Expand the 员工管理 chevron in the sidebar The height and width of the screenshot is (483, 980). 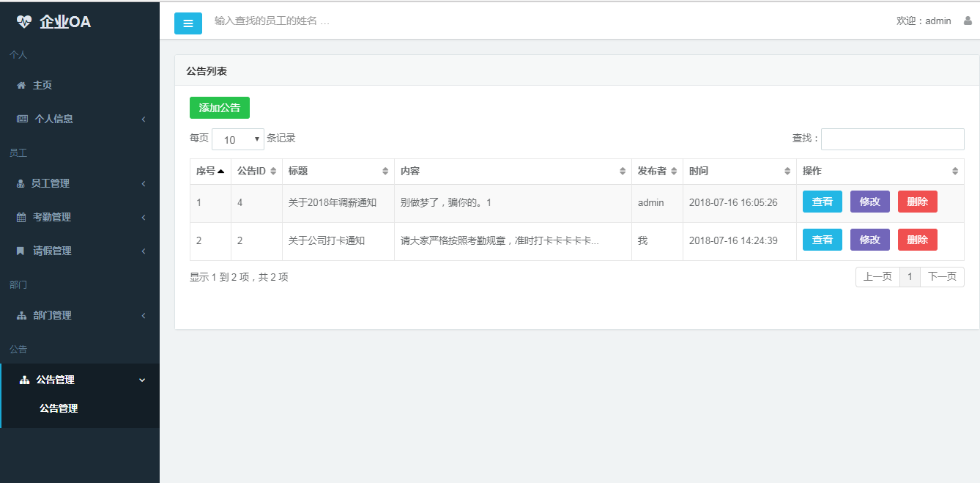coord(144,183)
